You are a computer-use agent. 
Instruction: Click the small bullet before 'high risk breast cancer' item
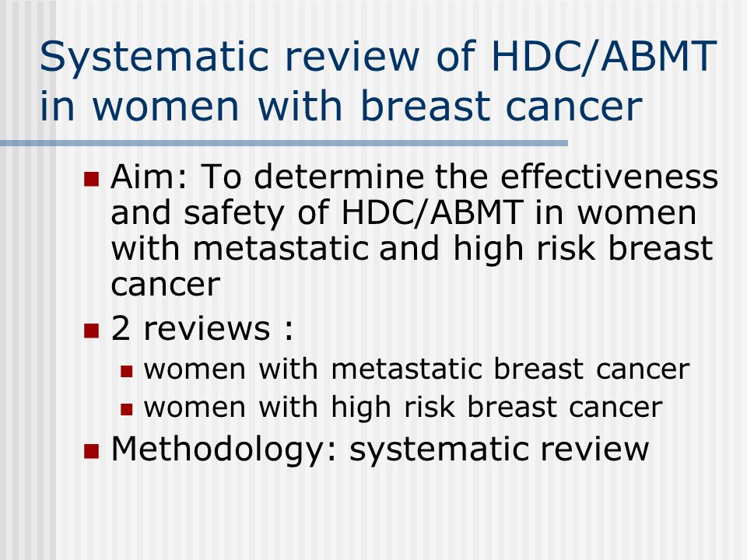[x=126, y=410]
